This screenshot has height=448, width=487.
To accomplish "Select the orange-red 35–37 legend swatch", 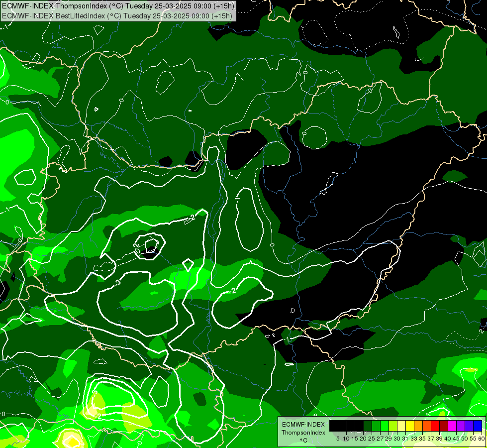I will [x=427, y=426].
